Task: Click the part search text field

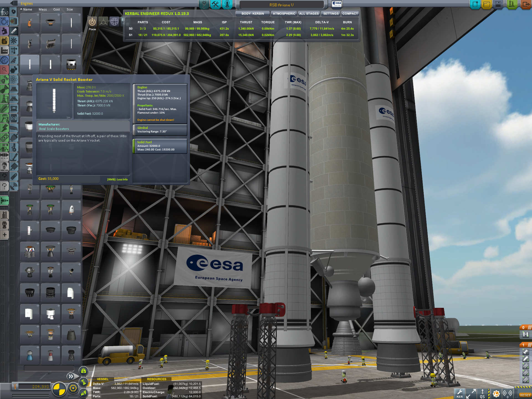Action: pos(49,368)
